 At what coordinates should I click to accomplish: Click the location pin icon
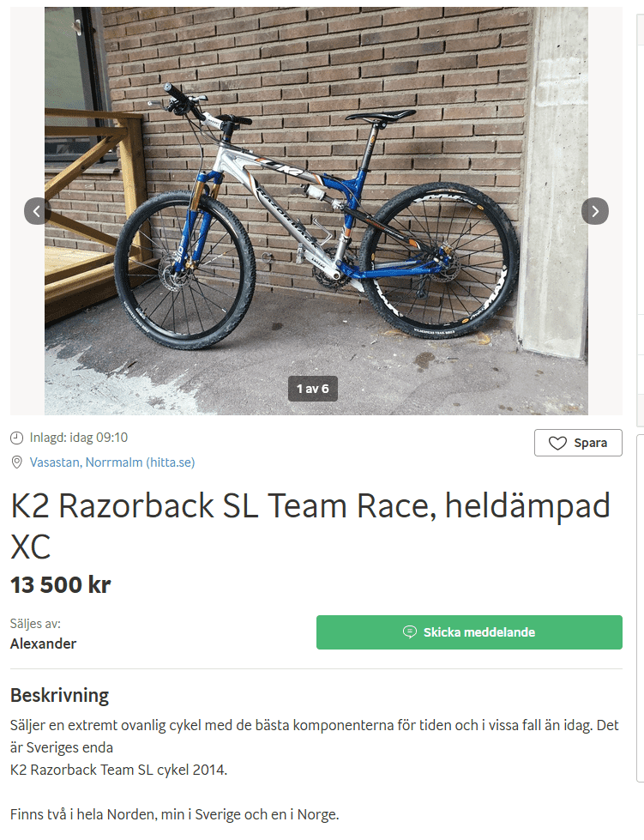pyautogui.click(x=17, y=462)
